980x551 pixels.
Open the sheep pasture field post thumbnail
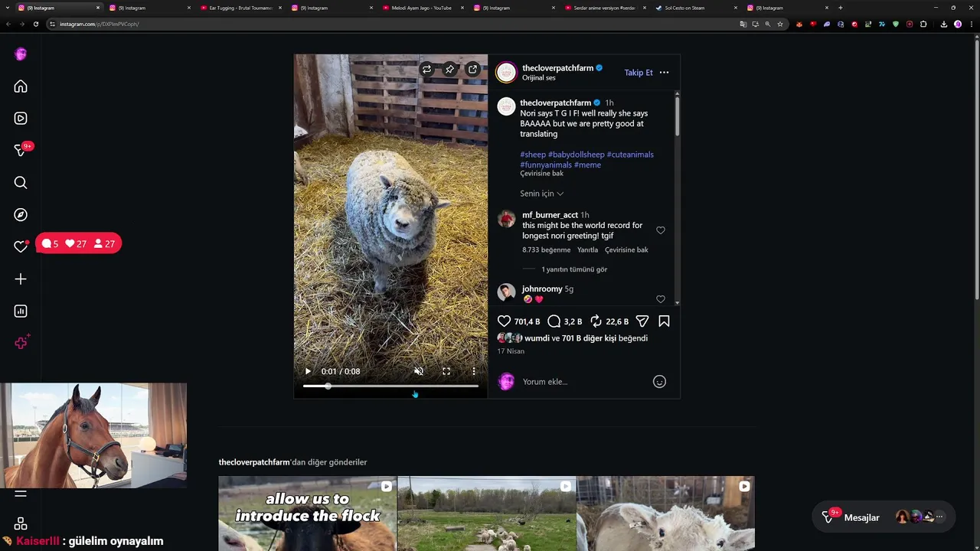tap(486, 514)
